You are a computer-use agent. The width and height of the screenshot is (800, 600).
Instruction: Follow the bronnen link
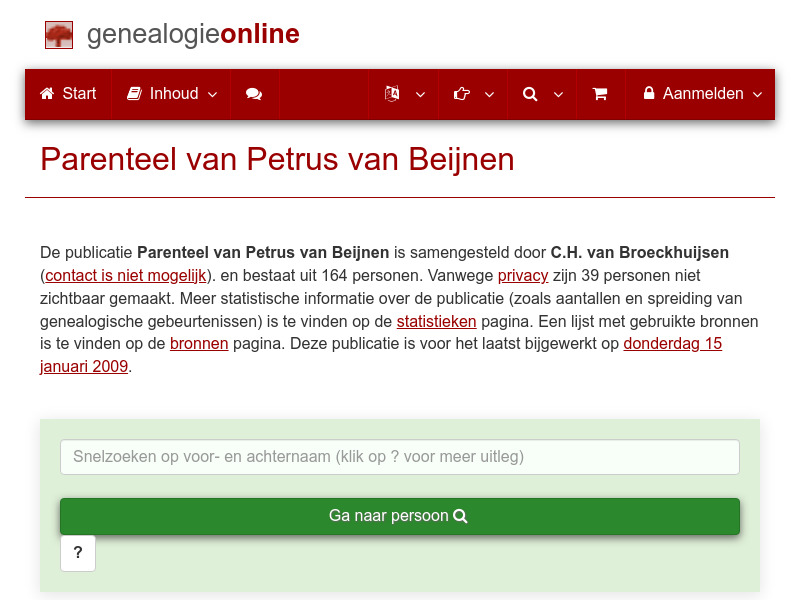pos(199,343)
